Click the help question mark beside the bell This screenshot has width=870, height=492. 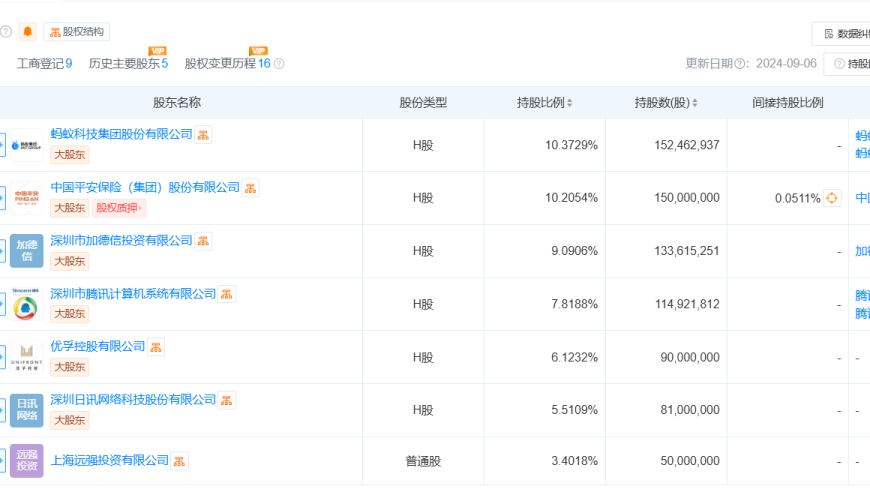[6, 32]
